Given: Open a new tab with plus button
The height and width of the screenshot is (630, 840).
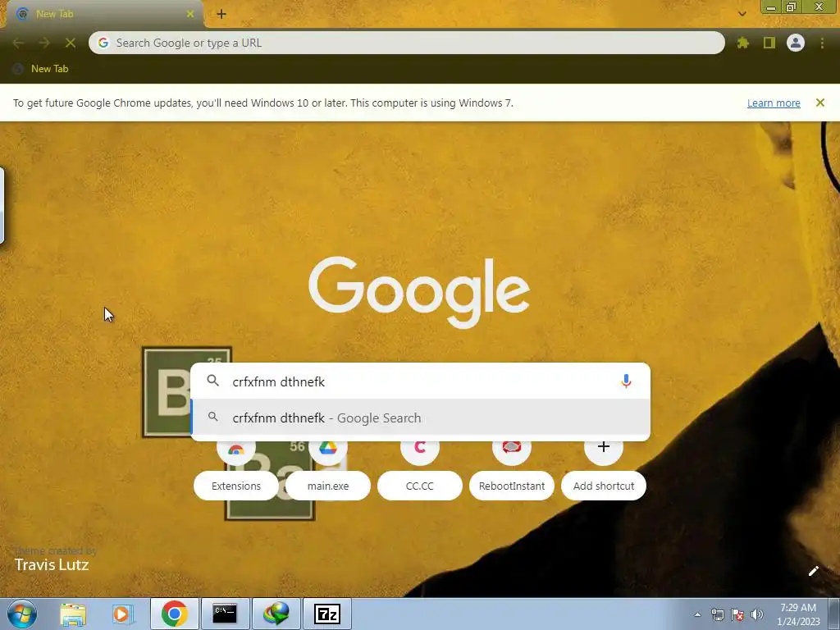Looking at the screenshot, I should [221, 14].
